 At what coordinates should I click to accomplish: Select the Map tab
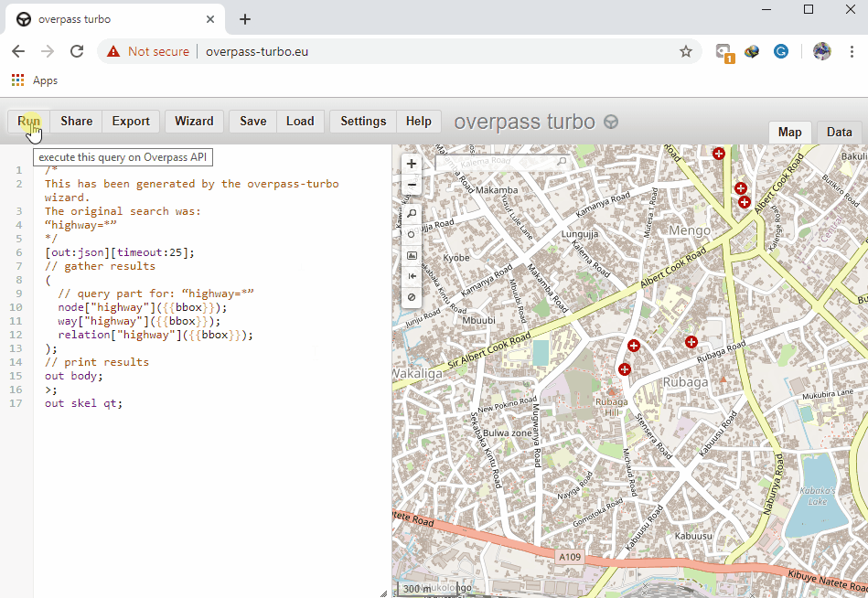789,133
